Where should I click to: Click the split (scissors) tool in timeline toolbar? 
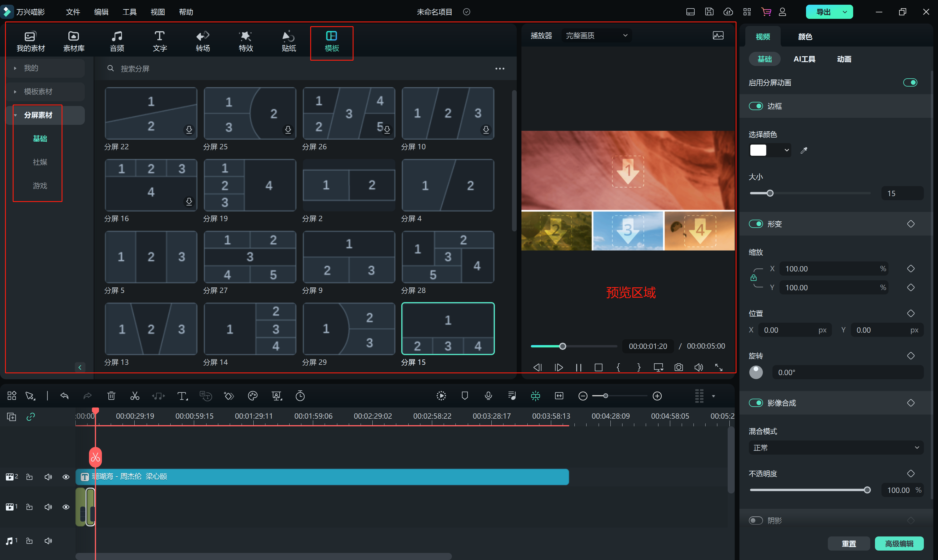(x=135, y=396)
